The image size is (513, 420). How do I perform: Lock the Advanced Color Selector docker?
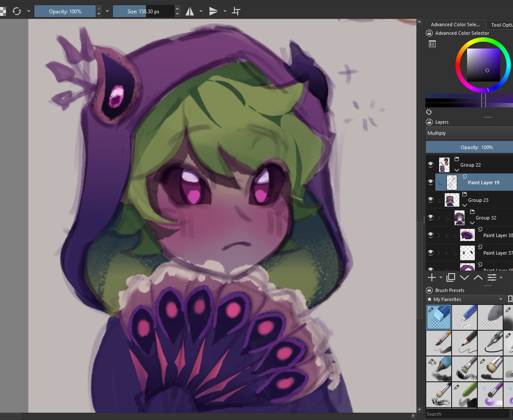click(429, 33)
